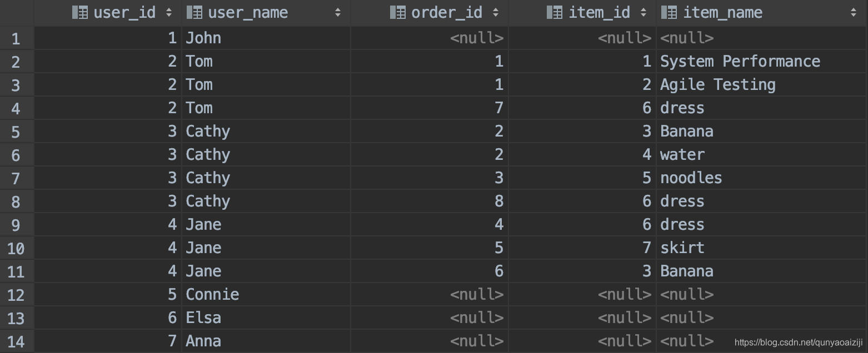Click Connie's null order_id cell
Screen dimensions: 868x353
coord(476,294)
